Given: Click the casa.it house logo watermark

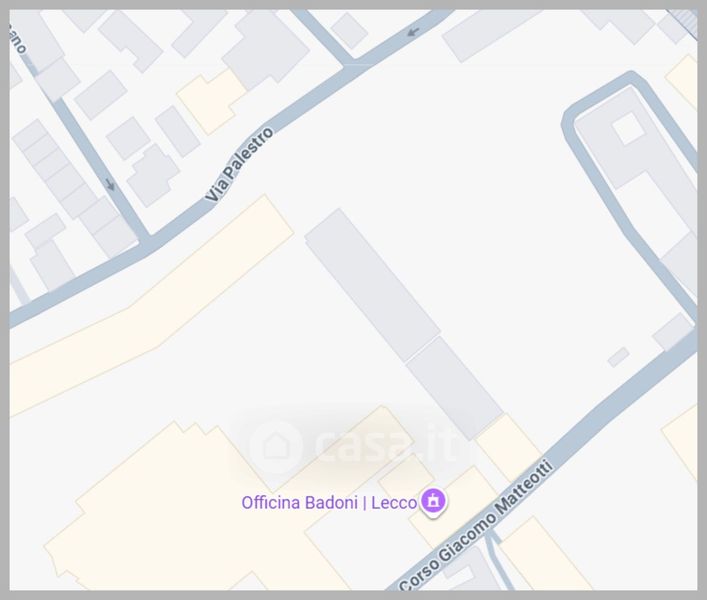Looking at the screenshot, I should click(x=275, y=446).
